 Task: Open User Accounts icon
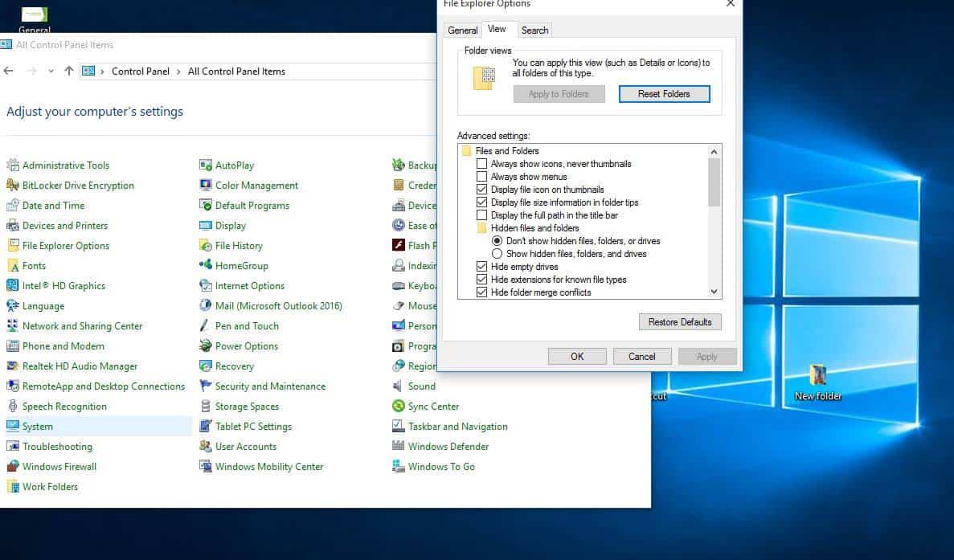(206, 446)
